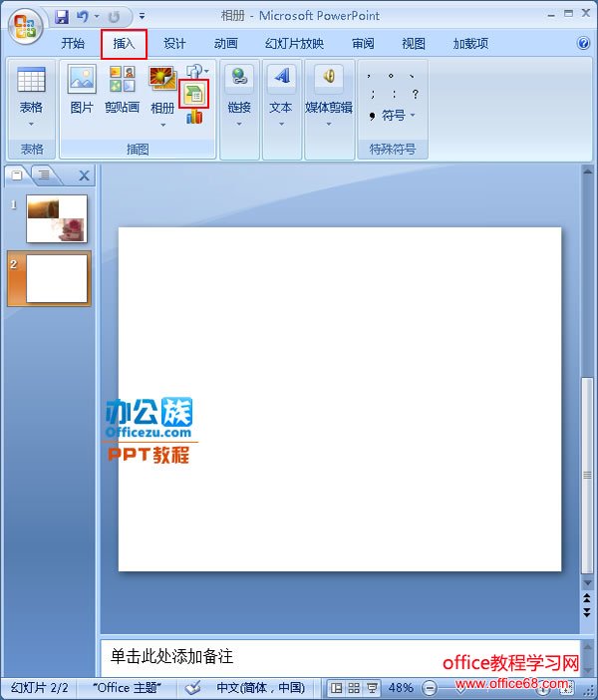
Task: Click the 幻灯片 2/2 status indicator
Action: (39, 688)
